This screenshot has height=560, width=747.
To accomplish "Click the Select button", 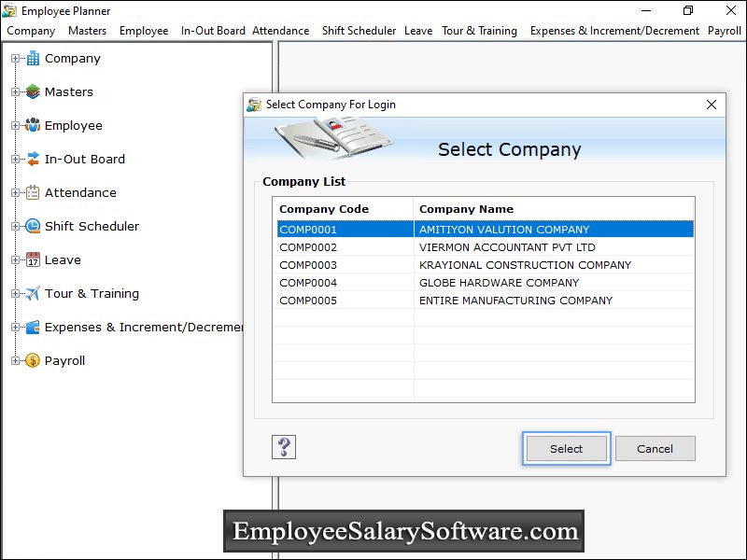I will click(566, 448).
